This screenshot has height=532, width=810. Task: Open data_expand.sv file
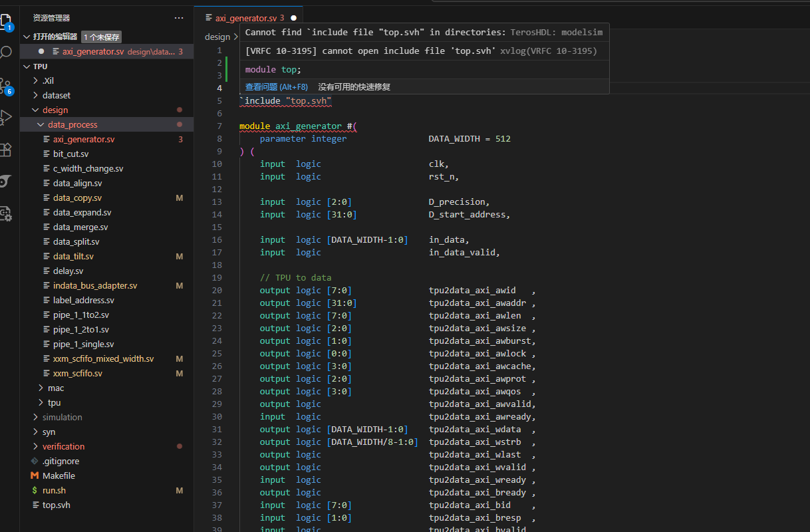tap(82, 212)
